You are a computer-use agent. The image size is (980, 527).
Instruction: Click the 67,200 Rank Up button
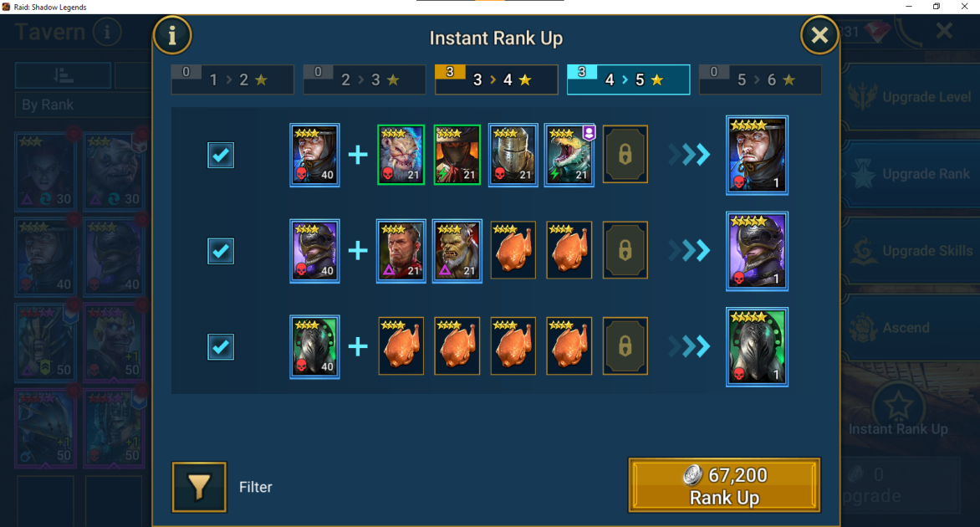click(724, 486)
